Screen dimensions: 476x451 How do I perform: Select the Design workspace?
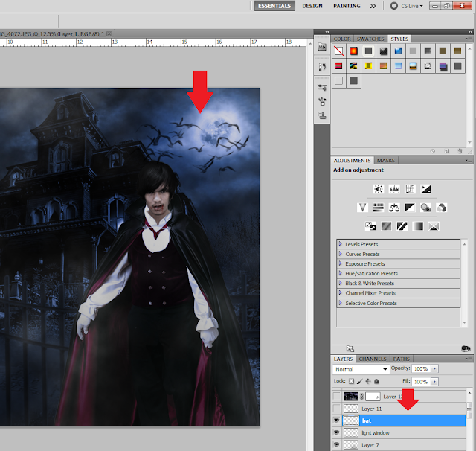coord(312,6)
